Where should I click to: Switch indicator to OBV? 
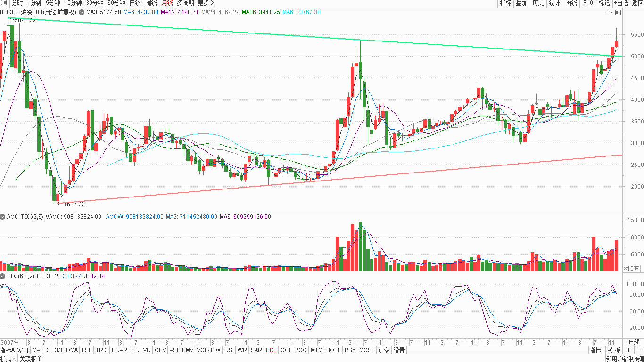coord(160,350)
